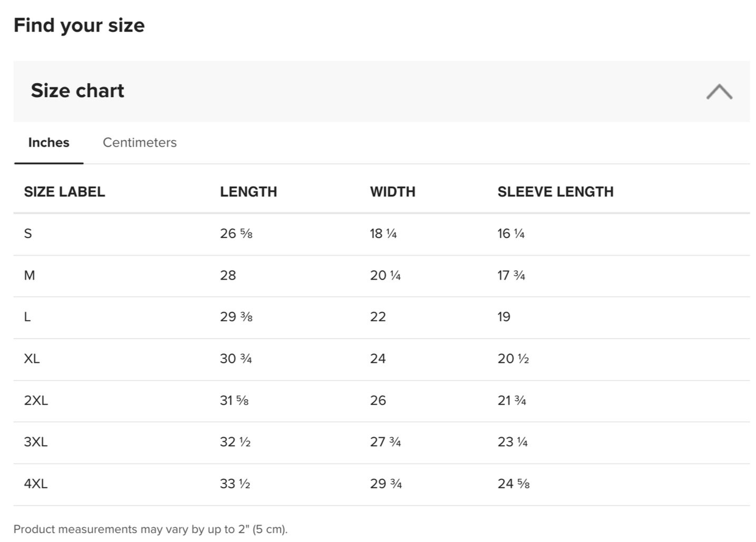Click the product measurements disclaimer text
This screenshot has height=542, width=756.
coord(151,529)
